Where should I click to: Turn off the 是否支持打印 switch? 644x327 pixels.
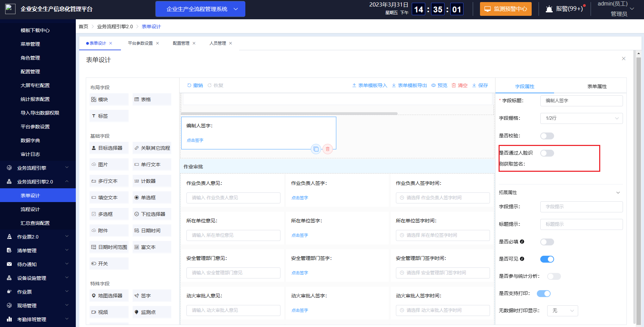pyautogui.click(x=544, y=294)
